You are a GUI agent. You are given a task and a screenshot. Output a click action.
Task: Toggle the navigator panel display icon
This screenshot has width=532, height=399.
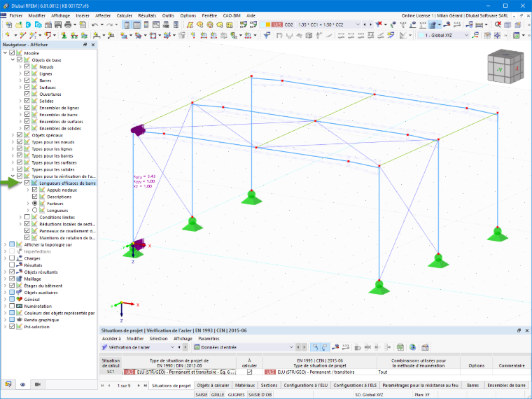click(x=127, y=24)
